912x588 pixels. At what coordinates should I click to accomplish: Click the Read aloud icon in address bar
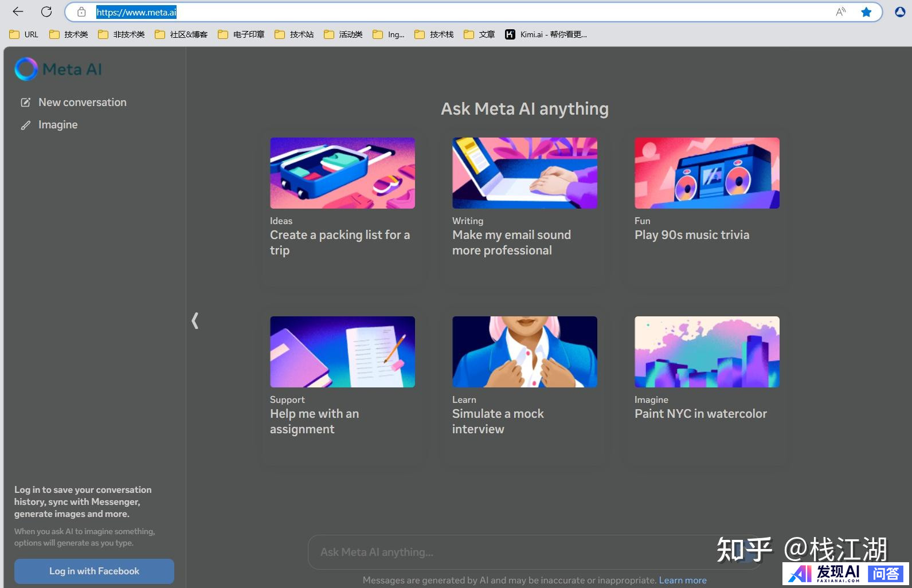click(x=840, y=12)
